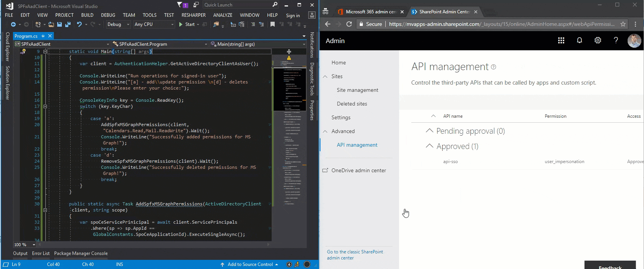
Task: Click the Visual Studio feedback flag icon
Action: 180,5
